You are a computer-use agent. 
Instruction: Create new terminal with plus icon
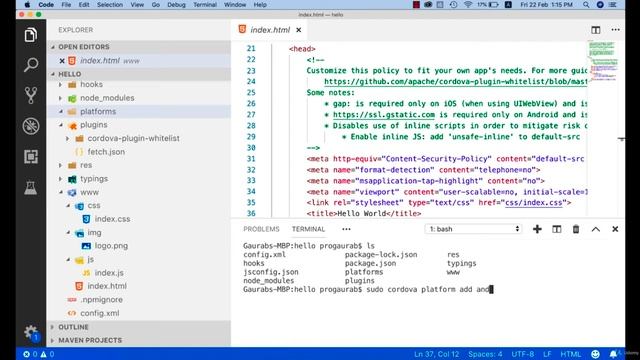click(x=537, y=229)
